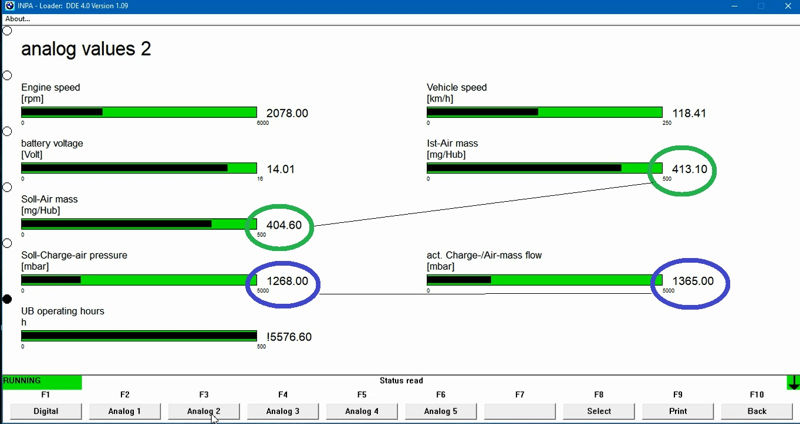
Task: Click the Engine speed rpm bar
Action: tap(139, 112)
